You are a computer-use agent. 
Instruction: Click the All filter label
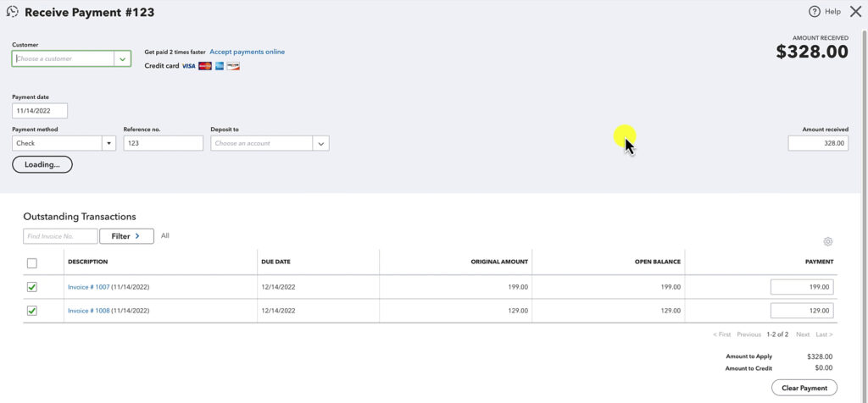click(165, 235)
